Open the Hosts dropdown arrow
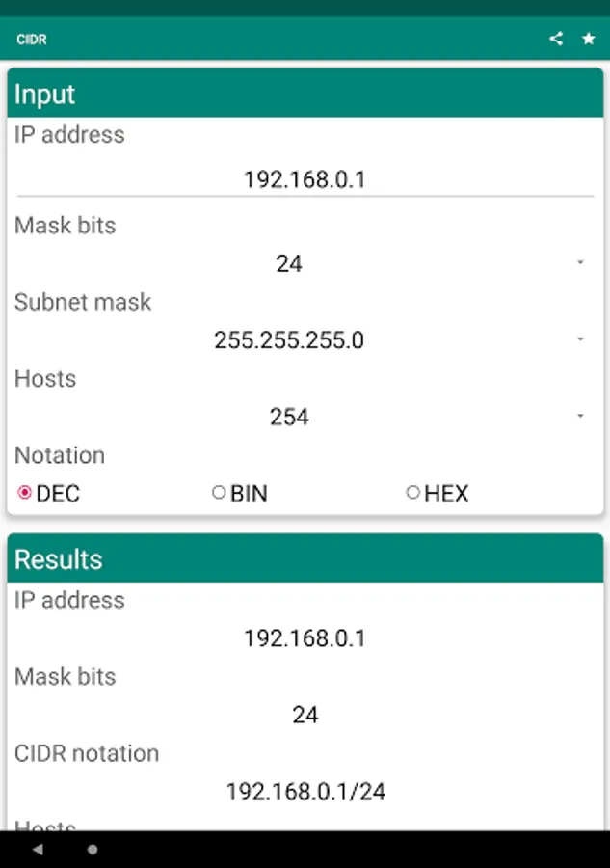The width and height of the screenshot is (610, 868). click(580, 416)
